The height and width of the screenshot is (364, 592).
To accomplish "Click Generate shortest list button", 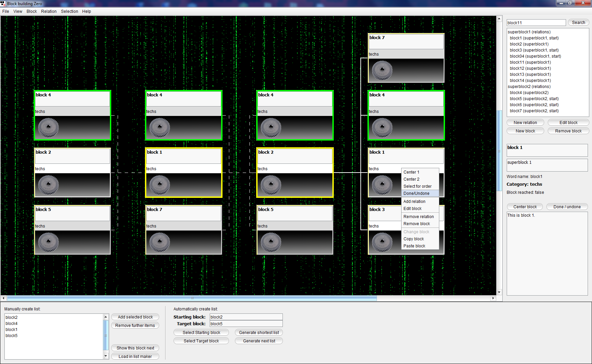I will click(x=259, y=333).
